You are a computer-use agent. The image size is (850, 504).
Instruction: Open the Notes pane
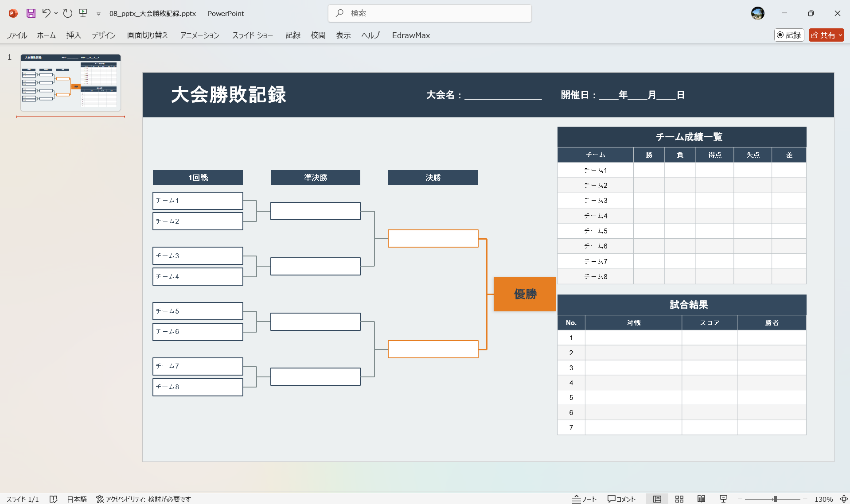tap(584, 499)
